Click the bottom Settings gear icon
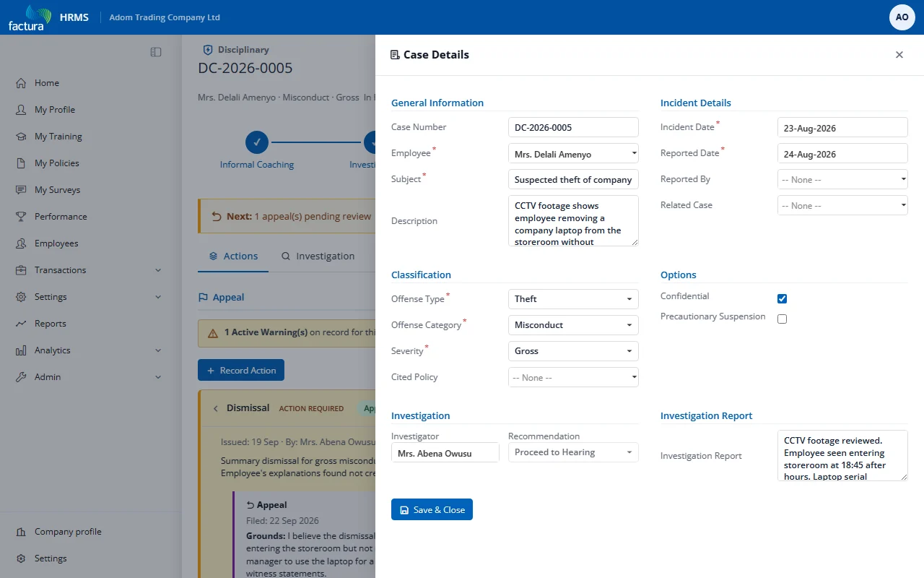Screen dimensions: 924x578 pos(21,558)
